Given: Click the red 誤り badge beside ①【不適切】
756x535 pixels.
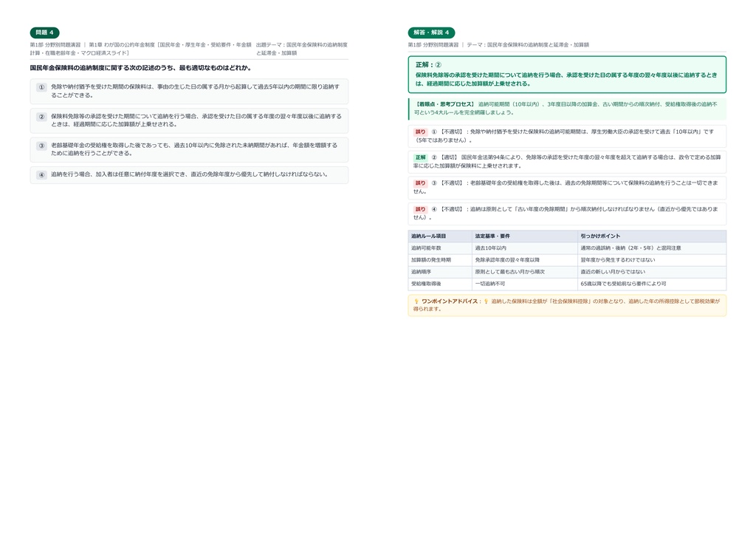Looking at the screenshot, I should click(x=420, y=132).
